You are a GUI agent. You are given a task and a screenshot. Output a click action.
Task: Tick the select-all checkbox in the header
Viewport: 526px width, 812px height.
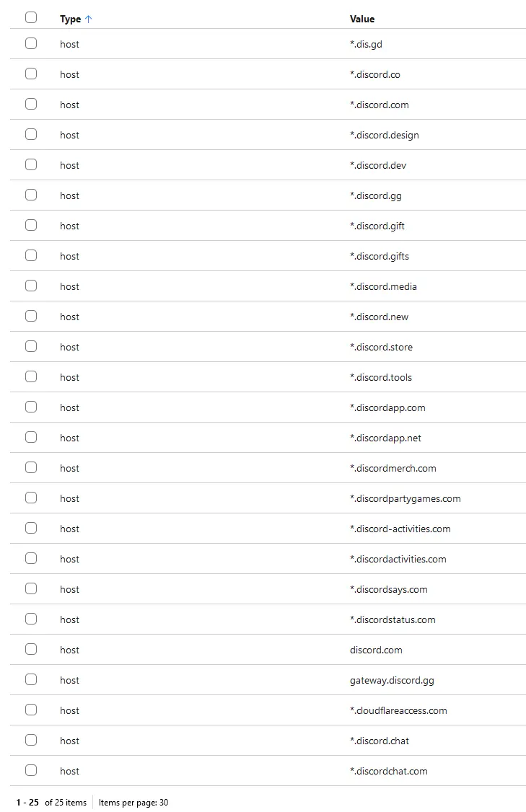[x=31, y=17]
